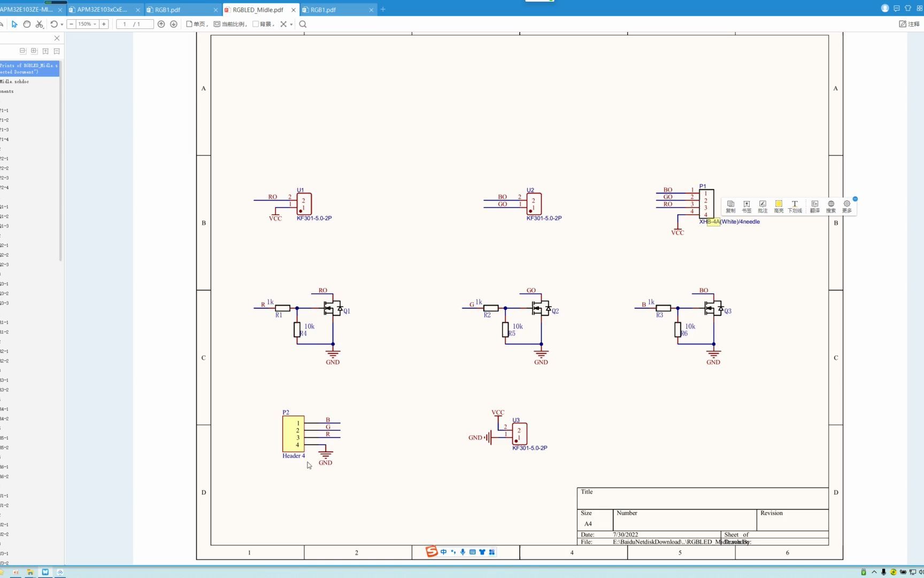Screen dimensions: 924x578
Task: Click the Sogou input method logo
Action: tap(432, 552)
